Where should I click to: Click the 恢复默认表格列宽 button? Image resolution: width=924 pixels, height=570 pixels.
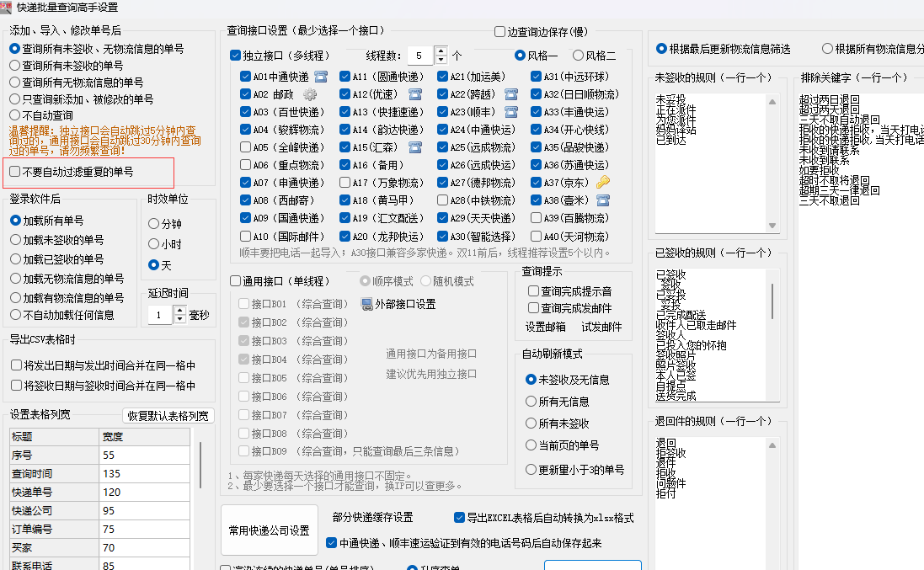168,415
